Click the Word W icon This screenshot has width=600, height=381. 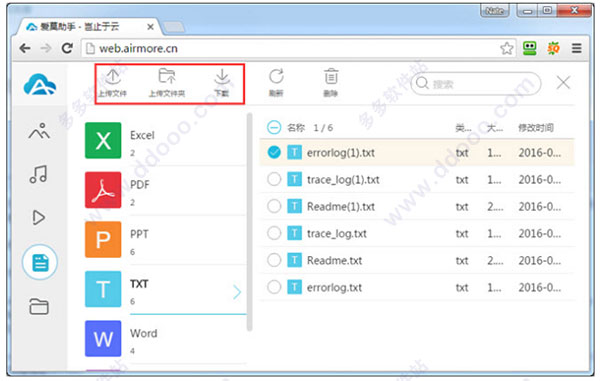coord(103,339)
